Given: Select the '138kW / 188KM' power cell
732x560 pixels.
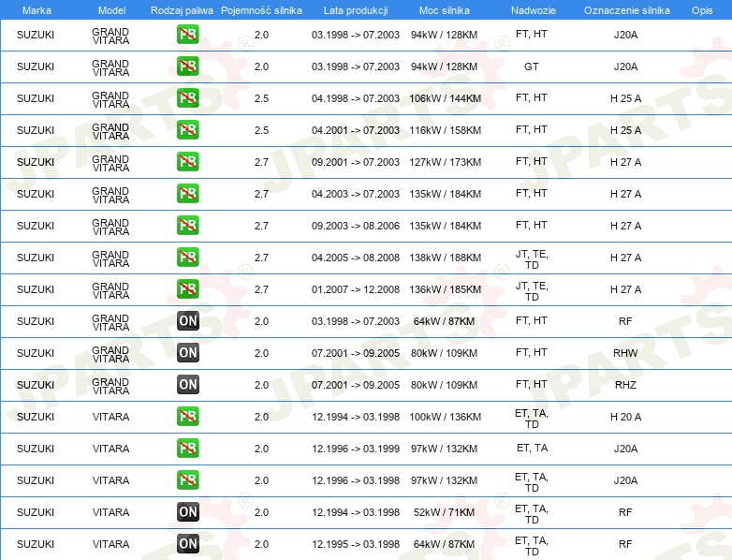Looking at the screenshot, I should (x=445, y=258).
